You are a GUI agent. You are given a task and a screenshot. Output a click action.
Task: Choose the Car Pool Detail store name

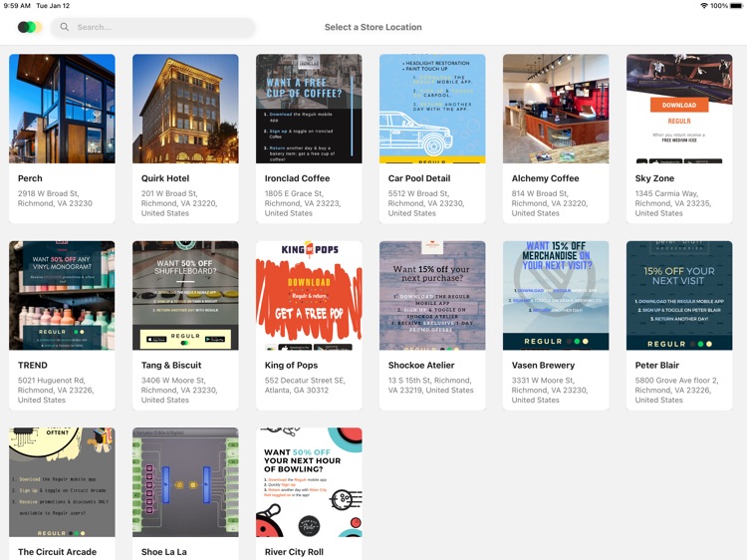point(418,178)
